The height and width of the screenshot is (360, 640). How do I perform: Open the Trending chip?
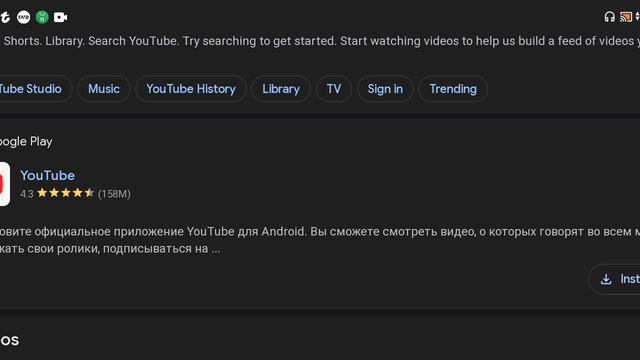tap(453, 89)
